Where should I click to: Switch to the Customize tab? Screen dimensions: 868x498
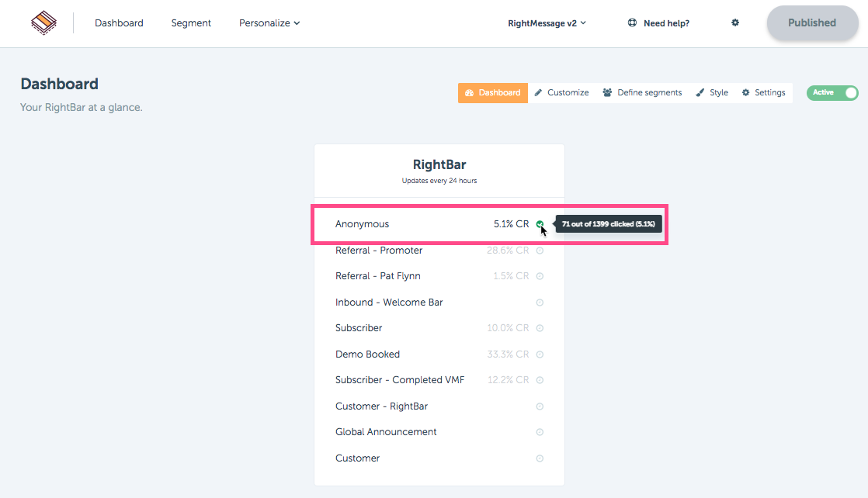tap(562, 92)
